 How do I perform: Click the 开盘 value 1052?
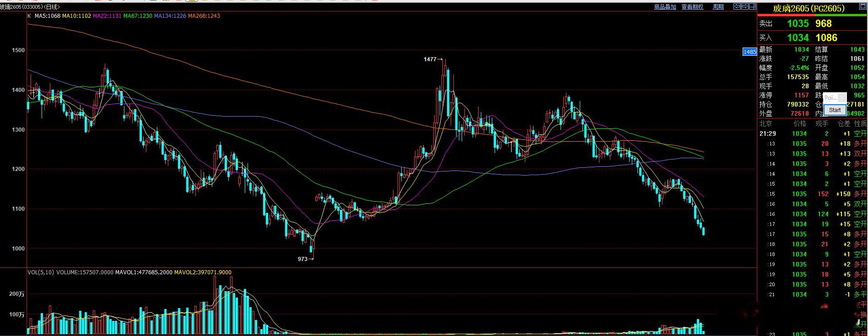(x=857, y=68)
